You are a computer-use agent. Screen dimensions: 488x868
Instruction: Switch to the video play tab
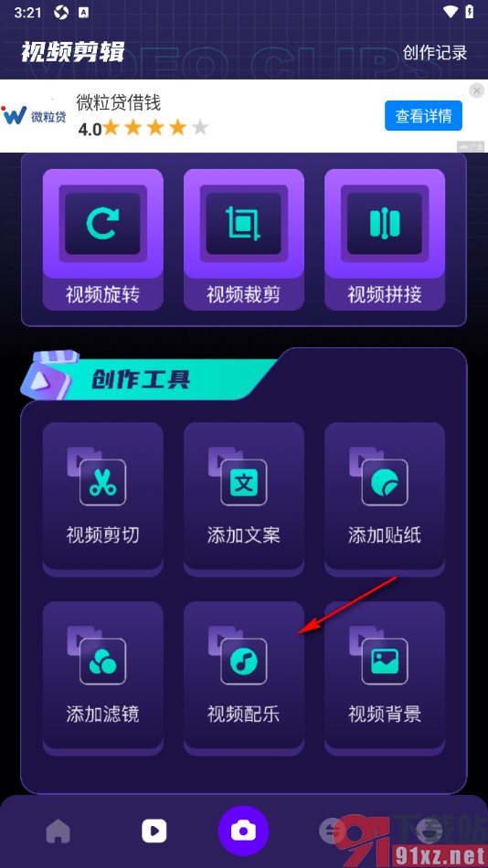click(x=154, y=831)
